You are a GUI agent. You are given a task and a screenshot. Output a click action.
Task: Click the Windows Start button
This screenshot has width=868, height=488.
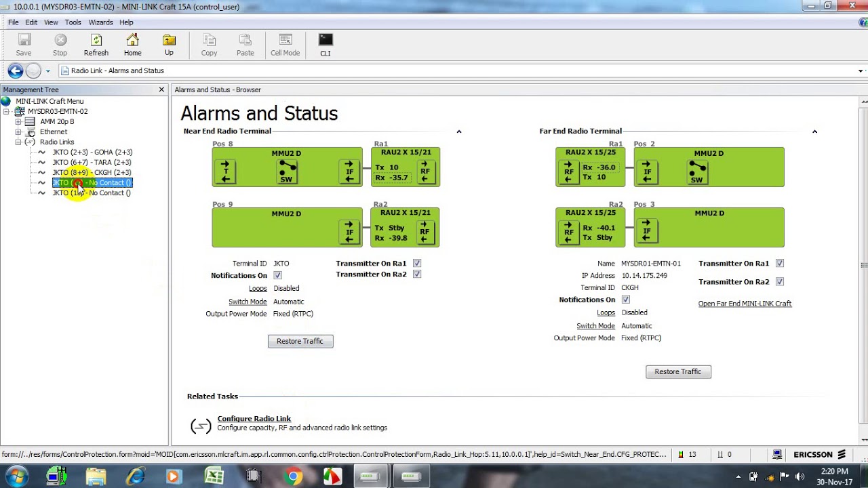[x=16, y=476]
